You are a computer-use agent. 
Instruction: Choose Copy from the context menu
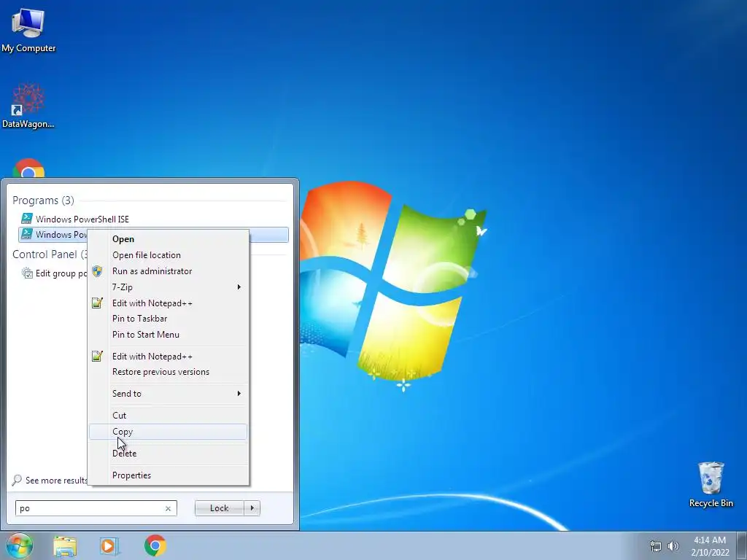[x=169, y=432]
